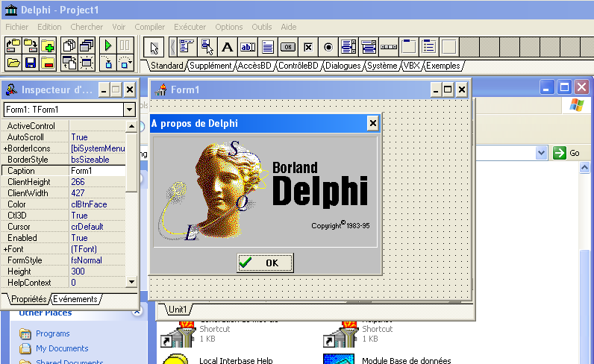
Task: Expand the Font property
Action: 5,249
